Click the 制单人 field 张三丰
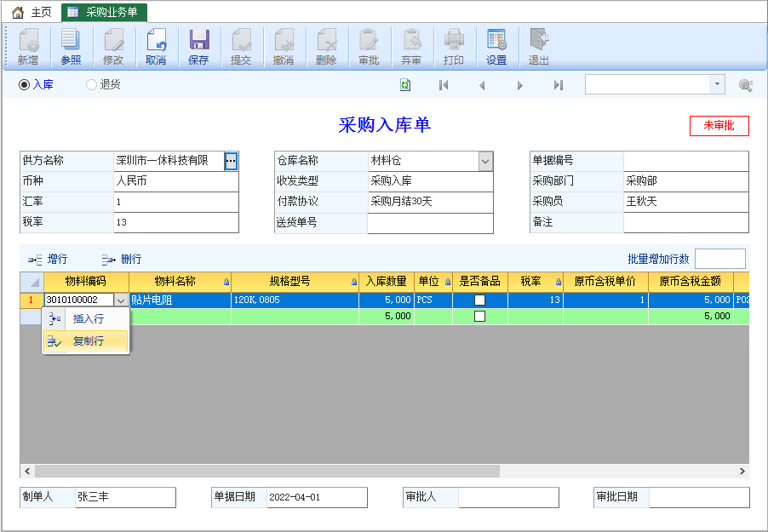 pyautogui.click(x=125, y=497)
